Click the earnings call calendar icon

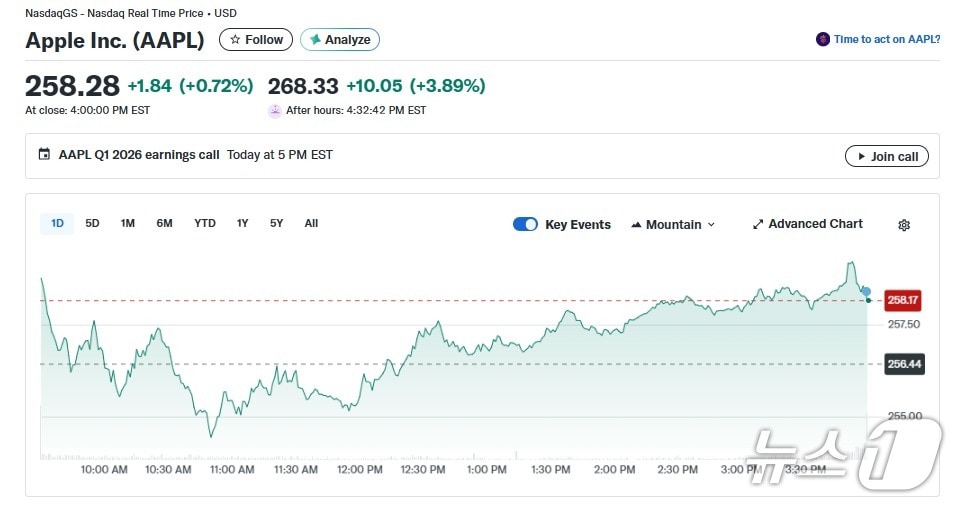(44, 155)
